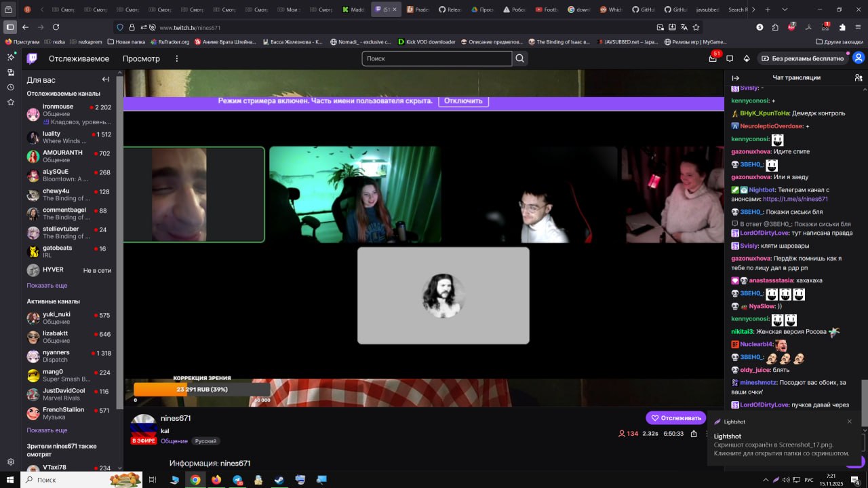Open Firefox sidebar bookmarks star icon
Image resolution: width=868 pixels, height=488 pixels.
(x=10, y=102)
